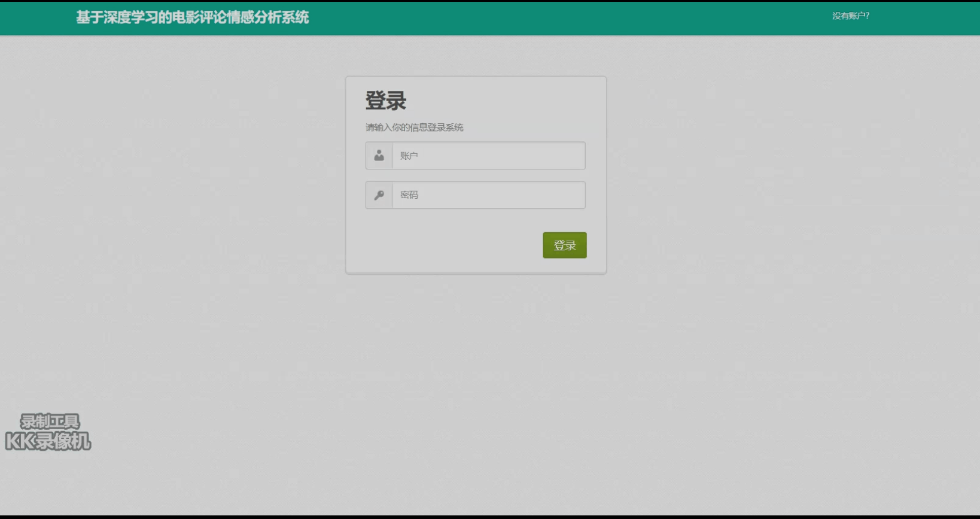Click the 请输入你的信息登录系统 subtitle text

pos(414,128)
